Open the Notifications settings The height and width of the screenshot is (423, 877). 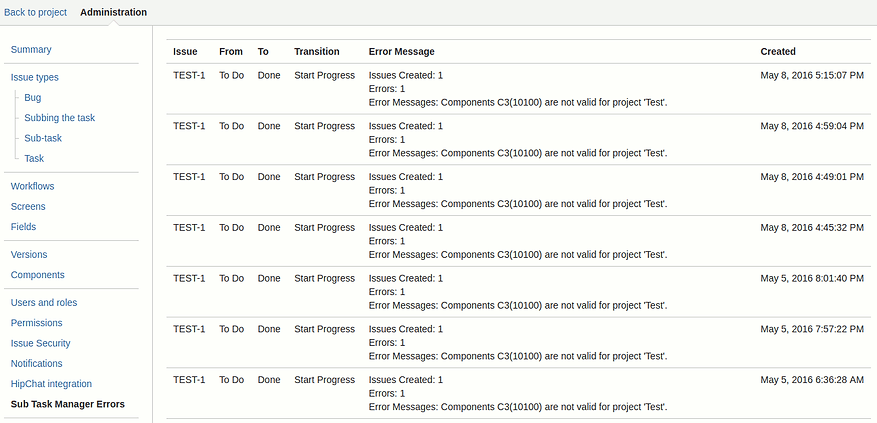point(36,363)
